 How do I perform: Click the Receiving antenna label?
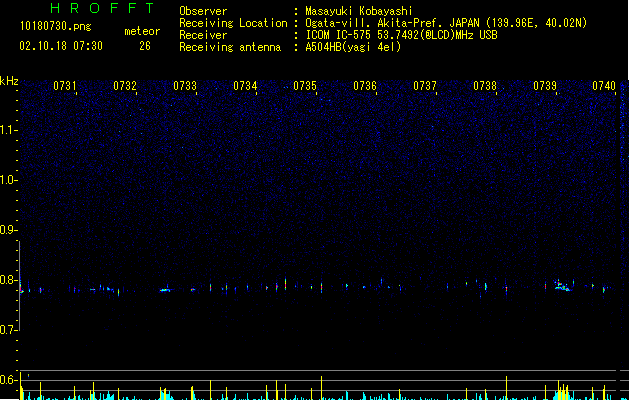230,47
